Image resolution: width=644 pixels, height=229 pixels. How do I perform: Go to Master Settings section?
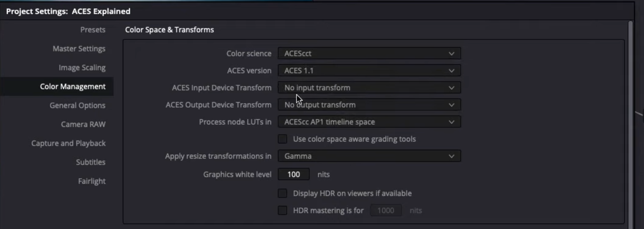tap(79, 49)
